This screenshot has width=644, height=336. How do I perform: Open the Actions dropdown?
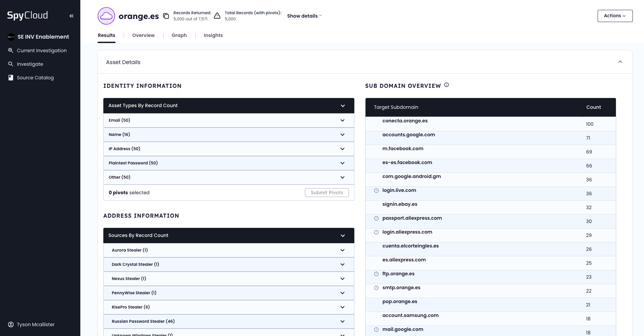pos(615,16)
